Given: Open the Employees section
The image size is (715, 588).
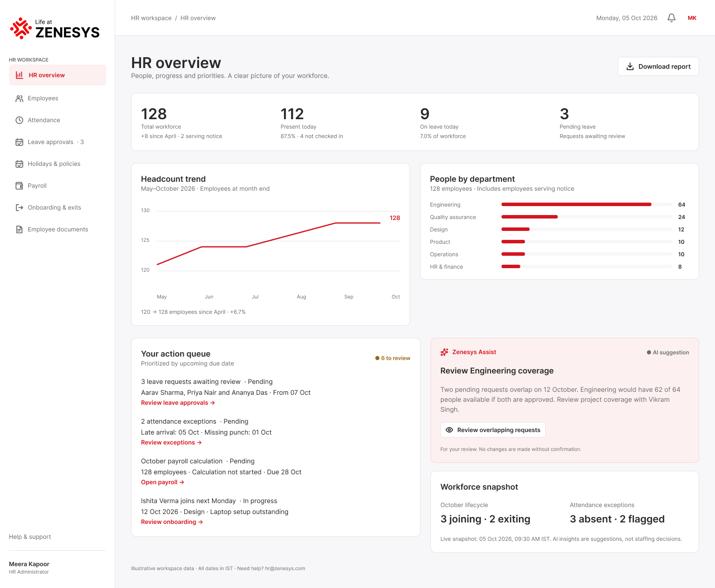Looking at the screenshot, I should click(x=58, y=98).
